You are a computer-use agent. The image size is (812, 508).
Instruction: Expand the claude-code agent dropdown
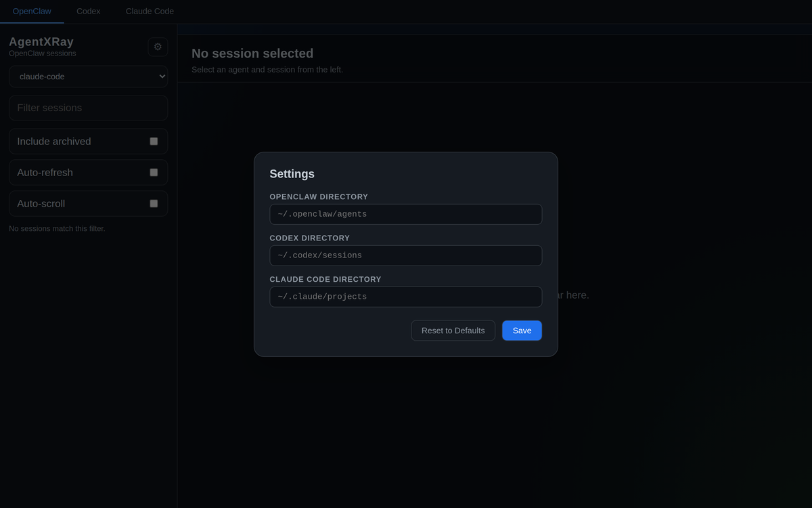89,77
